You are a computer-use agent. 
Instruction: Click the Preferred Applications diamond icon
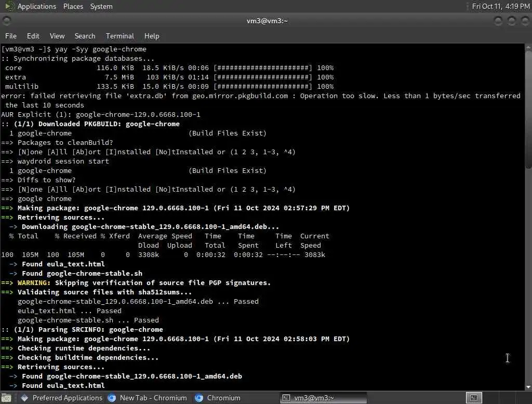tap(24, 398)
